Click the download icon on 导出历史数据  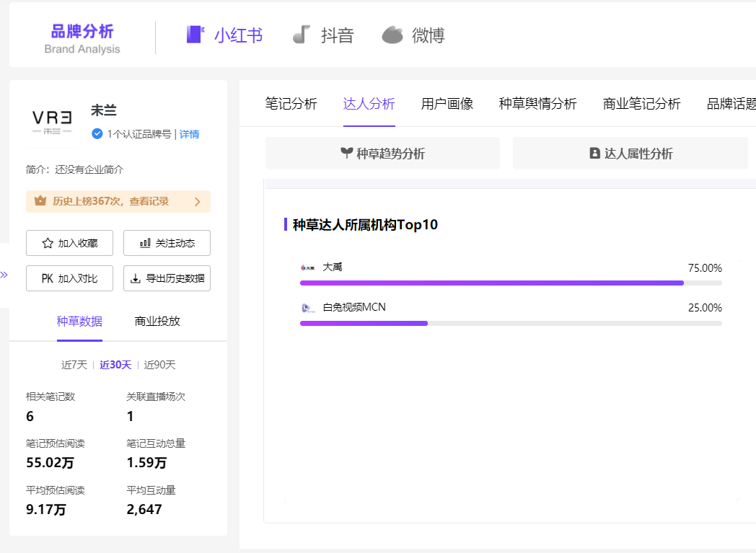point(136,278)
